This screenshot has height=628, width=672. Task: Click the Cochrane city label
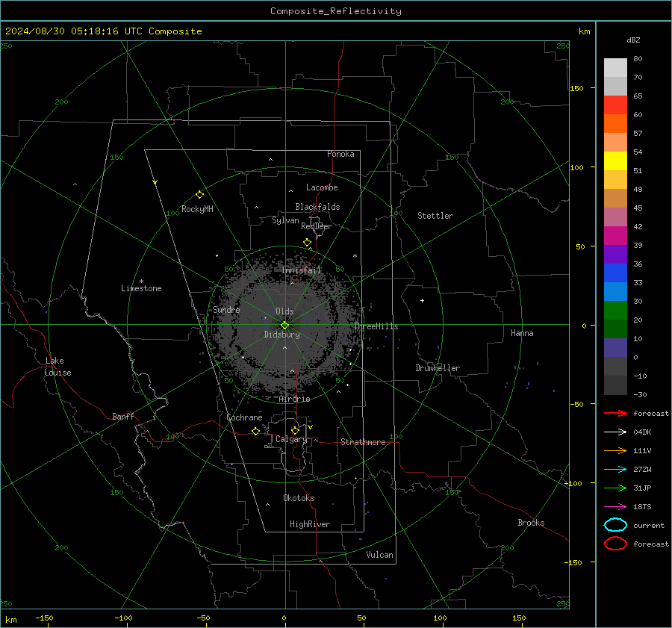pos(244,417)
